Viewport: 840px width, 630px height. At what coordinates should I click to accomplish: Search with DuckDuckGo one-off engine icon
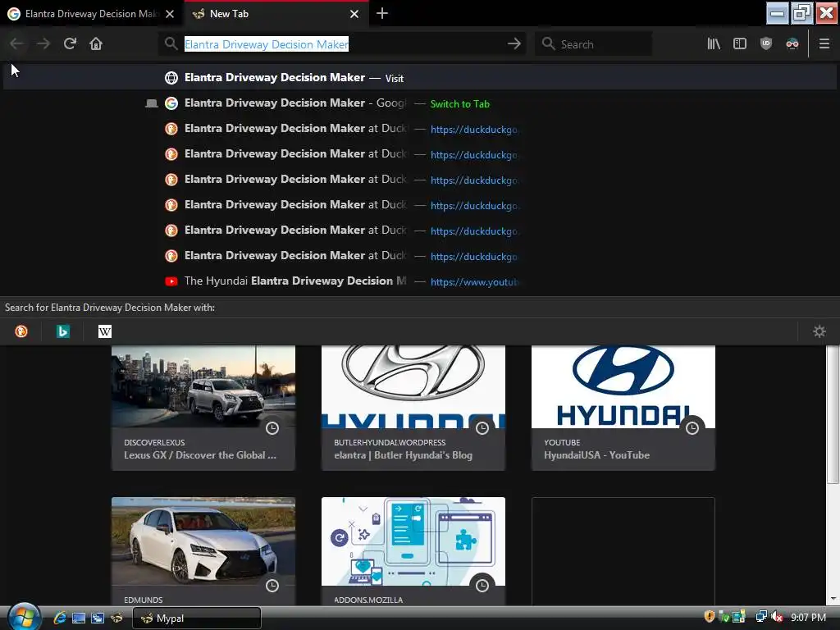point(21,331)
